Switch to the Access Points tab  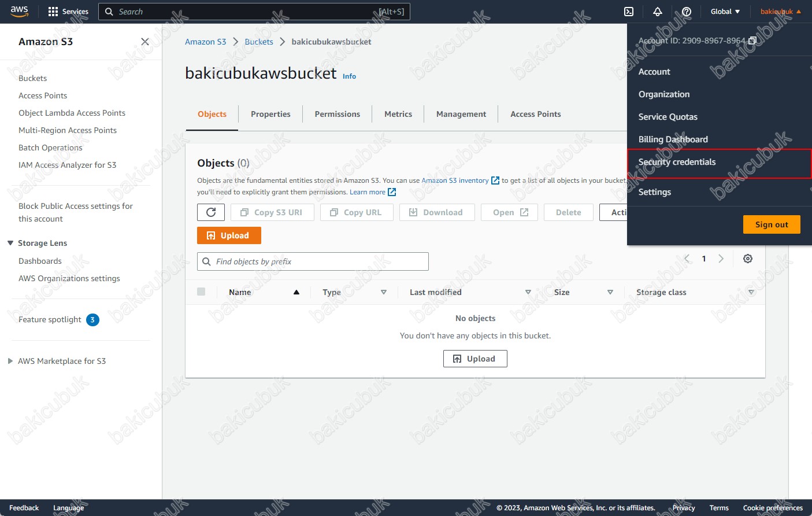(536, 114)
